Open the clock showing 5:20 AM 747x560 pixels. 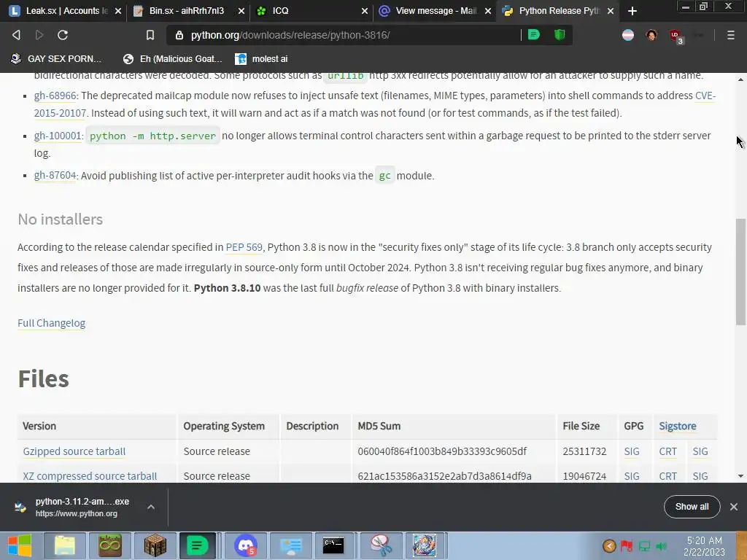pyautogui.click(x=704, y=546)
